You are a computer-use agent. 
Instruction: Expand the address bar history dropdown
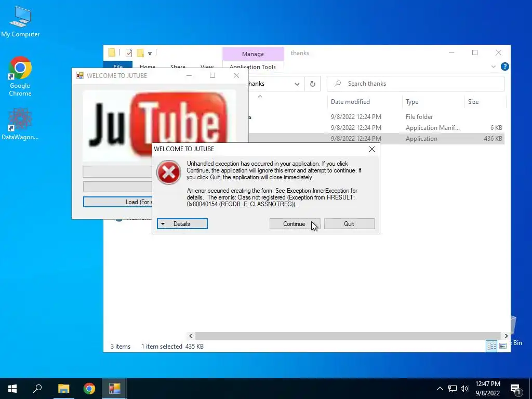tap(297, 84)
